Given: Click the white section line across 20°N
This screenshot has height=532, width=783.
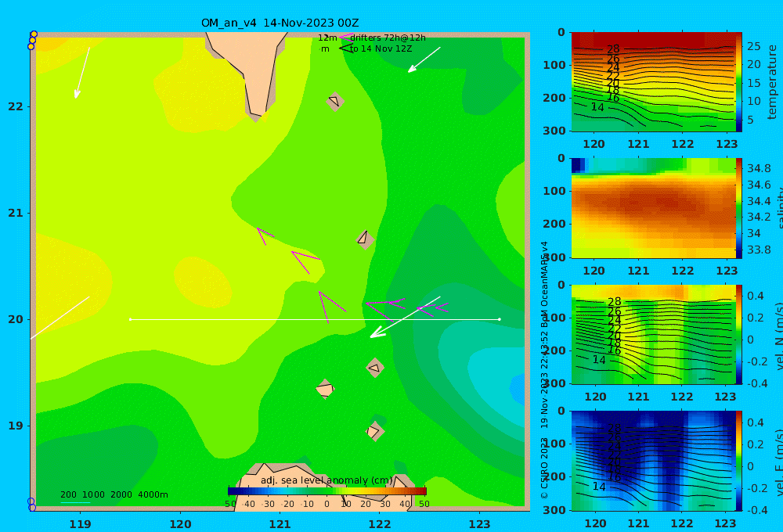Looking at the screenshot, I should click(315, 319).
